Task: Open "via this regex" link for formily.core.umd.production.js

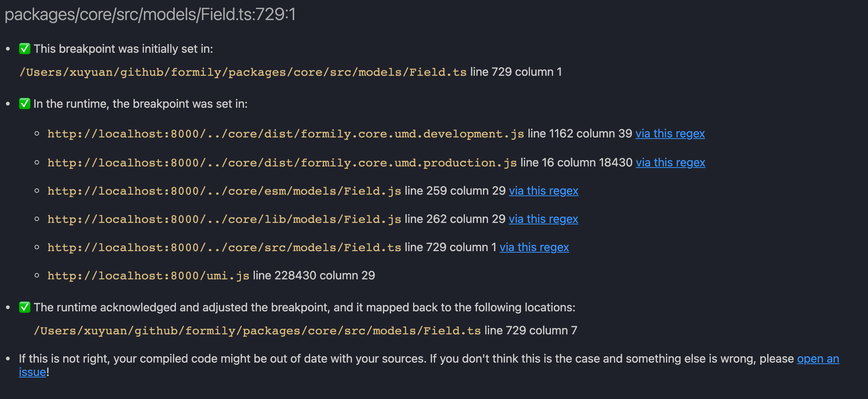Action: pos(670,163)
